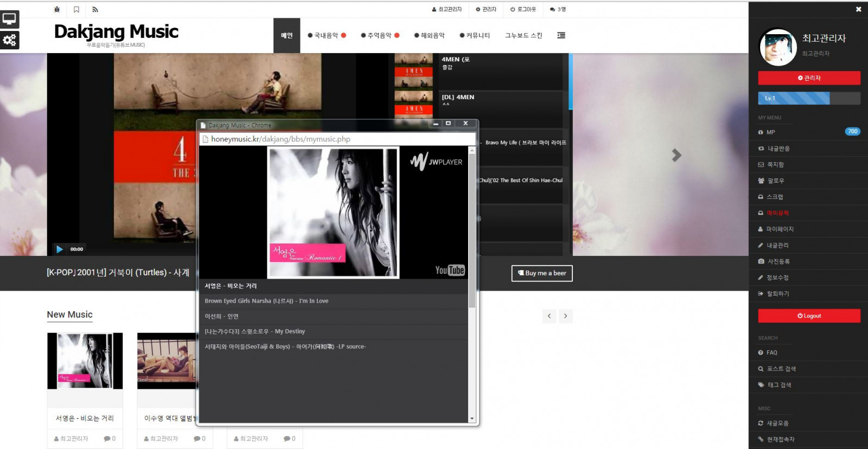
Task: Open the 그누보드 스킨 menu
Action: coord(524,36)
